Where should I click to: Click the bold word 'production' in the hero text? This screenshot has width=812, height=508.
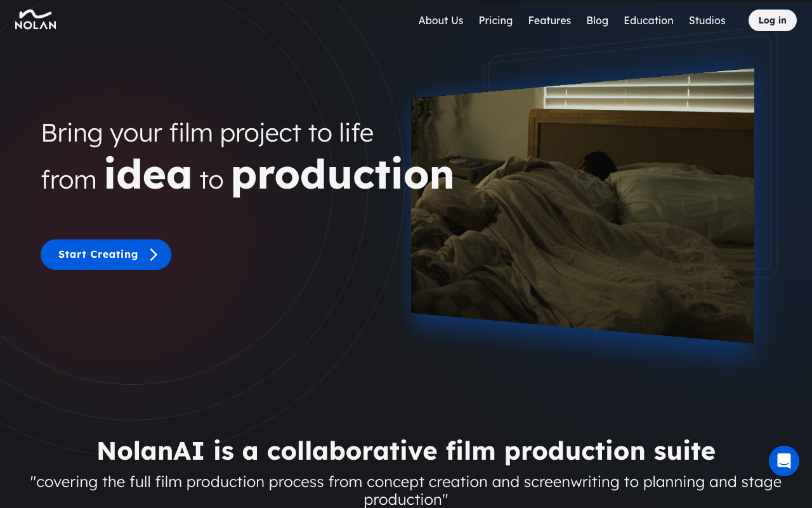coord(343,175)
